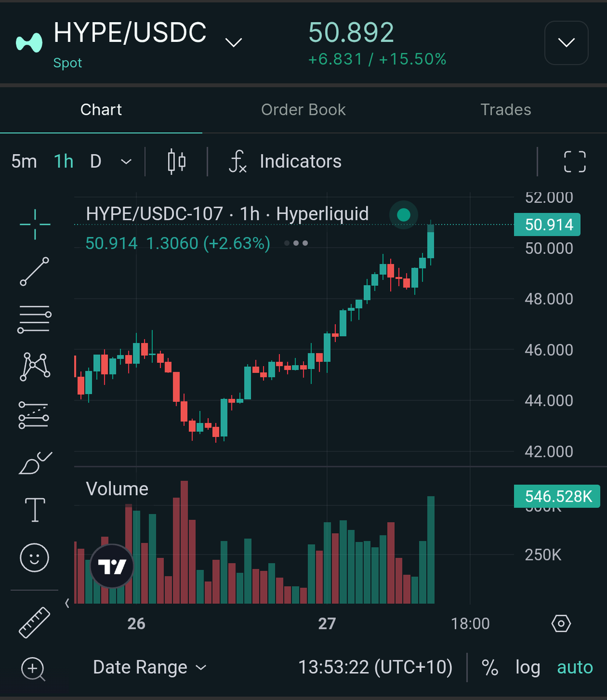The height and width of the screenshot is (700, 607).
Task: Select the trend line drawing tool
Action: [35, 271]
